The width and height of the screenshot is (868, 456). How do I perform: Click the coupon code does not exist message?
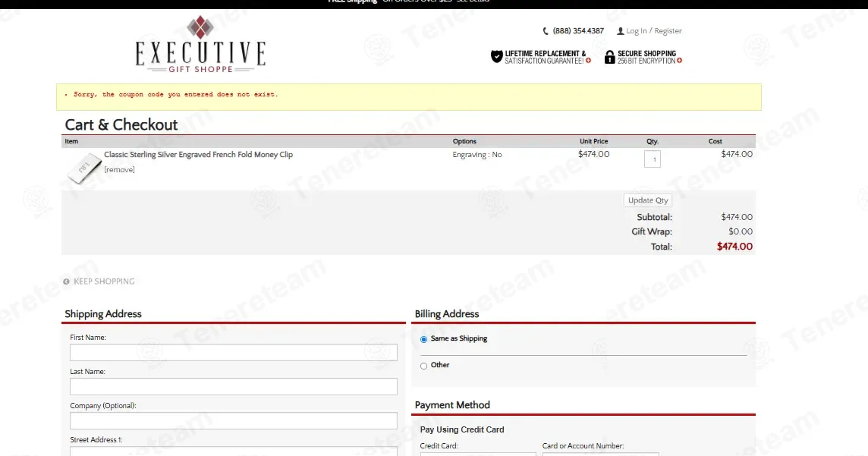pyautogui.click(x=175, y=95)
